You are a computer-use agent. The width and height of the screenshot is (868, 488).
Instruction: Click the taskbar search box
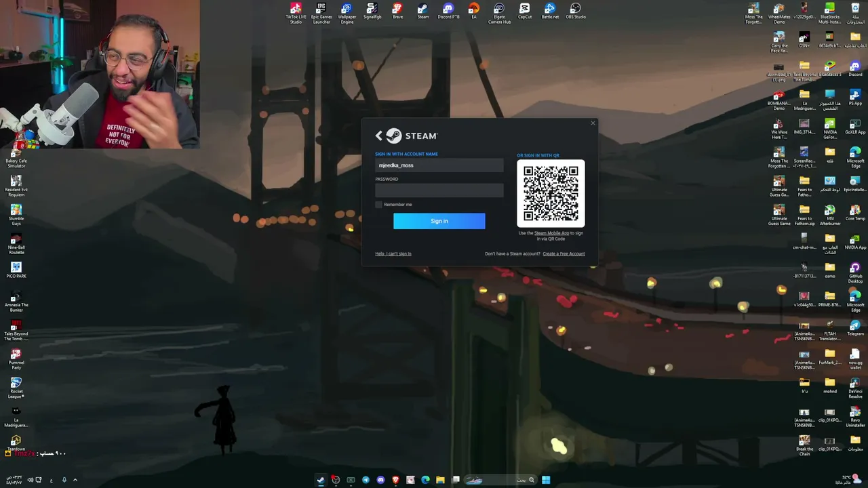point(499,480)
